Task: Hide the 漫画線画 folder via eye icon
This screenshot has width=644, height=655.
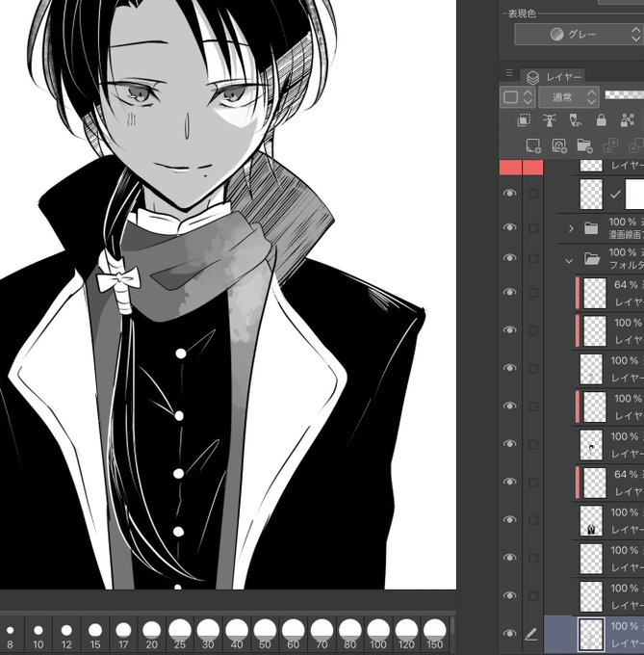Action: pyautogui.click(x=509, y=227)
